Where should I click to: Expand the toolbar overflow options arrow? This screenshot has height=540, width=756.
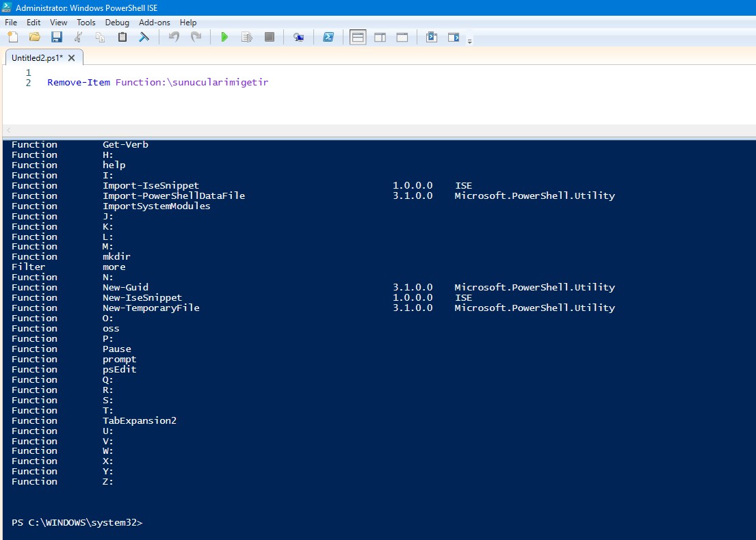pos(469,42)
